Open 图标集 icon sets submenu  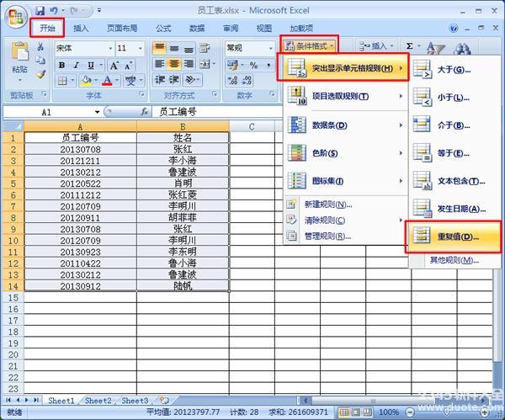click(344, 181)
